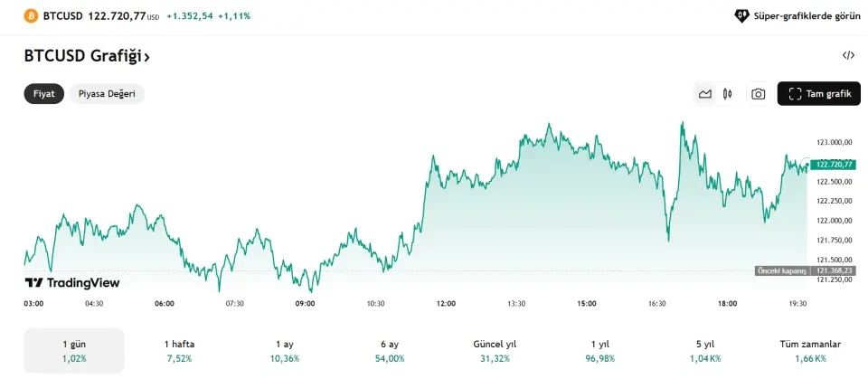This screenshot has width=868, height=379.
Task: Click the TradingView logo
Action: tap(72, 283)
